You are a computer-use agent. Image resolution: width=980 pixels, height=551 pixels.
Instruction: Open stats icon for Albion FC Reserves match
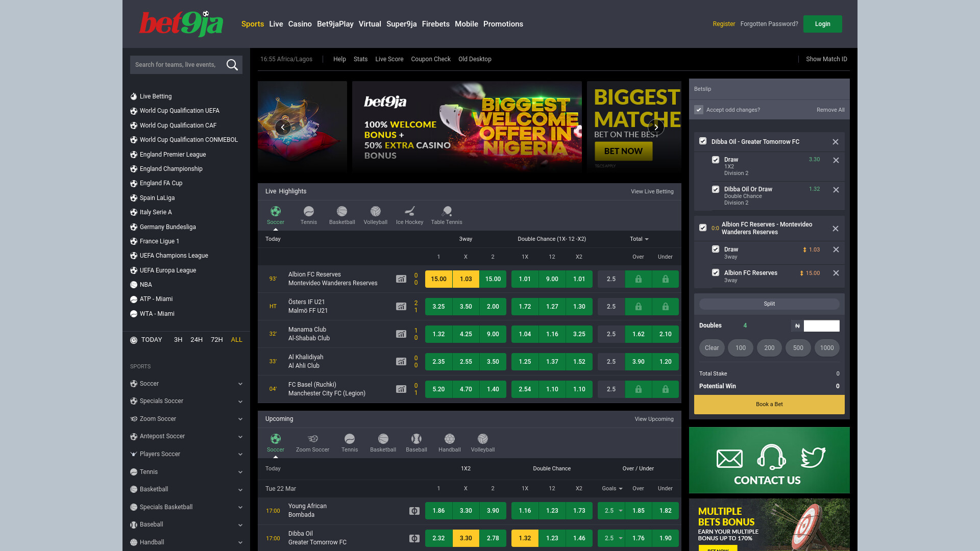(401, 279)
